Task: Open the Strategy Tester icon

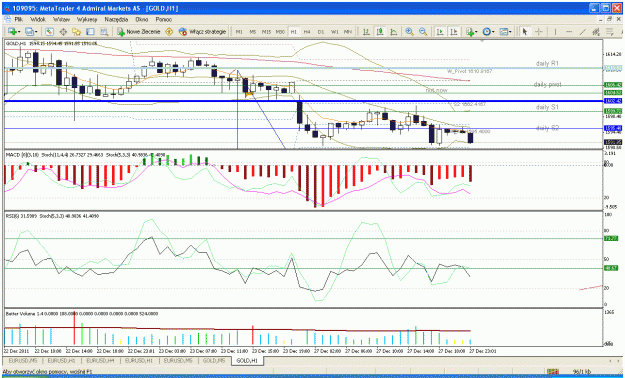Action: point(104,32)
